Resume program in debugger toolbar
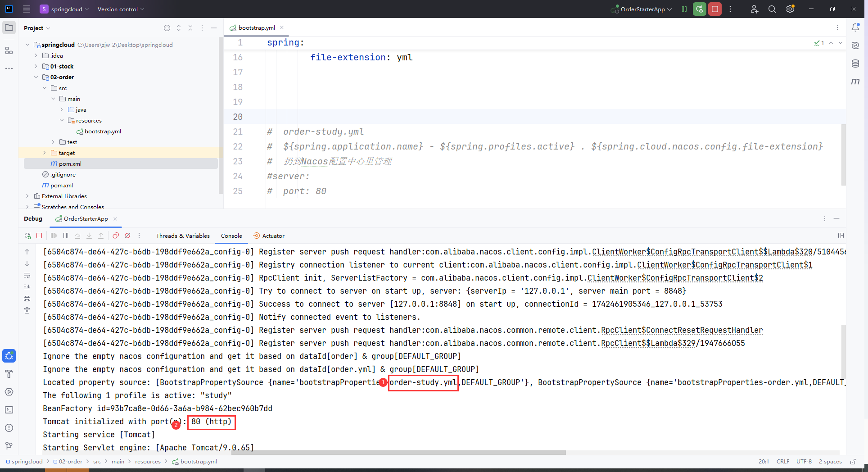The image size is (868, 472). (x=54, y=236)
